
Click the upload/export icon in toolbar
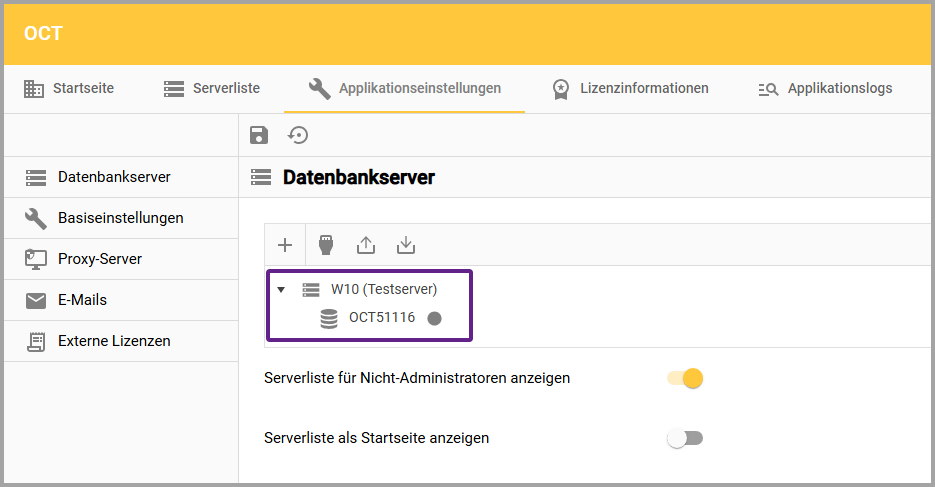coord(366,245)
